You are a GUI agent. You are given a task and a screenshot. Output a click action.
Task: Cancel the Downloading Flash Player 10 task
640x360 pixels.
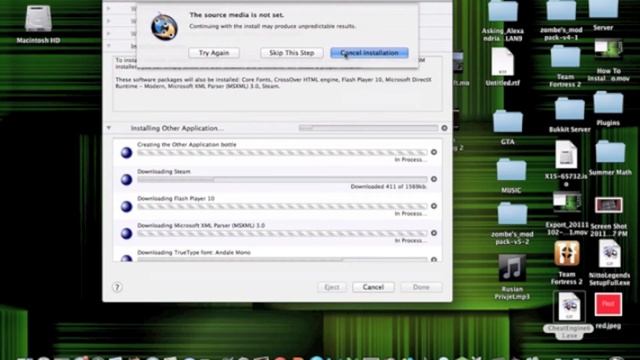[434, 206]
